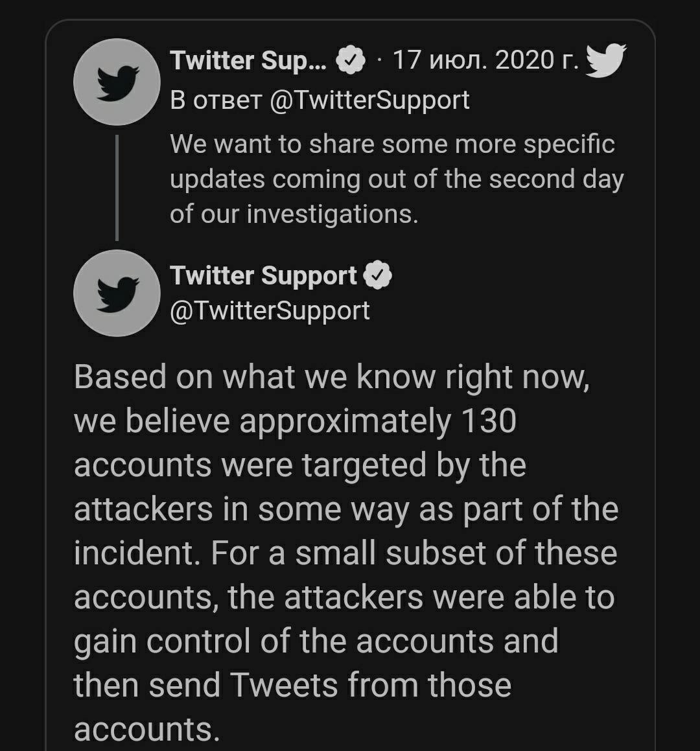Click the bold 'Twitter Support' display name

click(264, 276)
